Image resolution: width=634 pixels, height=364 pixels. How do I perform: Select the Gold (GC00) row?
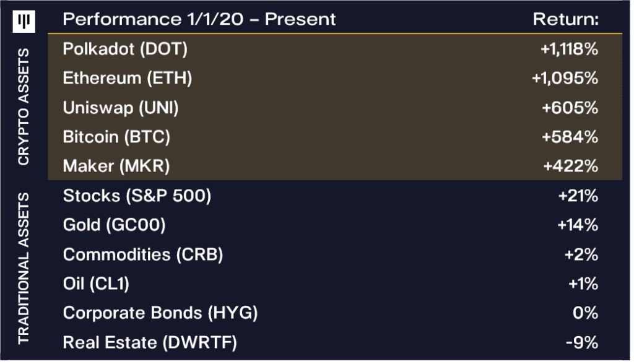pos(114,225)
